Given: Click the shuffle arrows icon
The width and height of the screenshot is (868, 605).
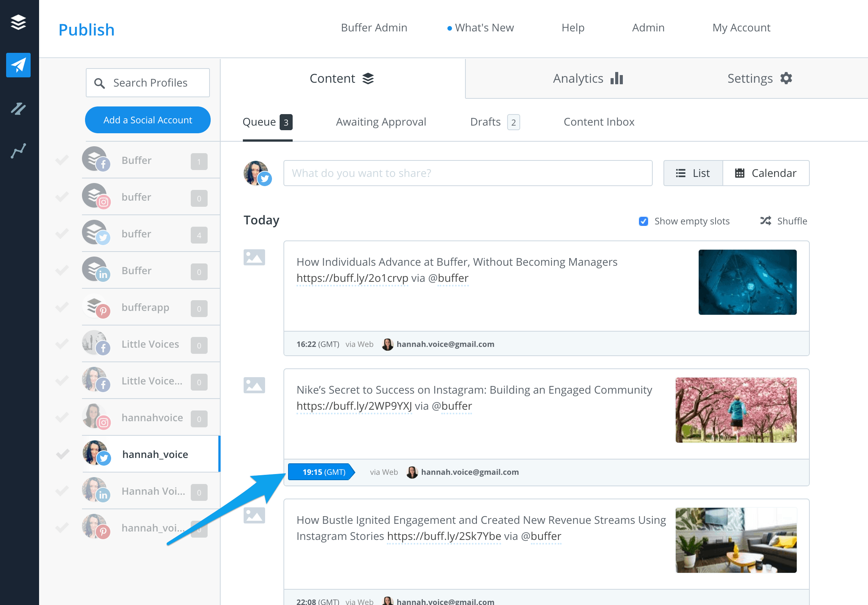Looking at the screenshot, I should (766, 221).
